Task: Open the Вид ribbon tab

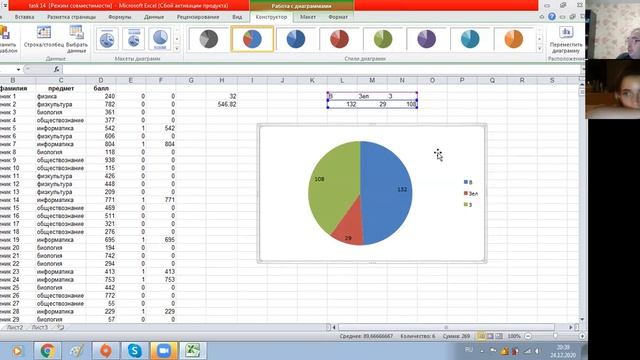Action: (237, 17)
